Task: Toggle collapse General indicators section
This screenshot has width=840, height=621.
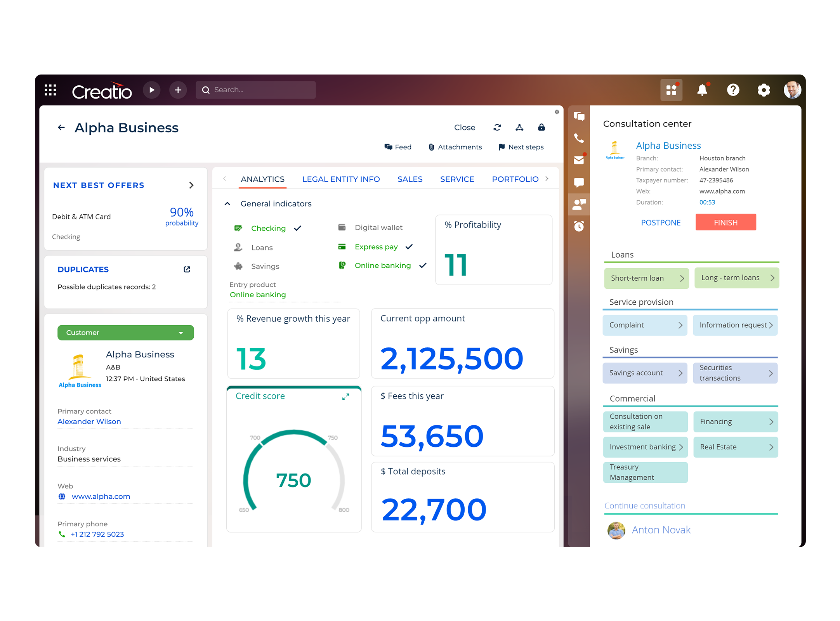Action: pos(226,203)
